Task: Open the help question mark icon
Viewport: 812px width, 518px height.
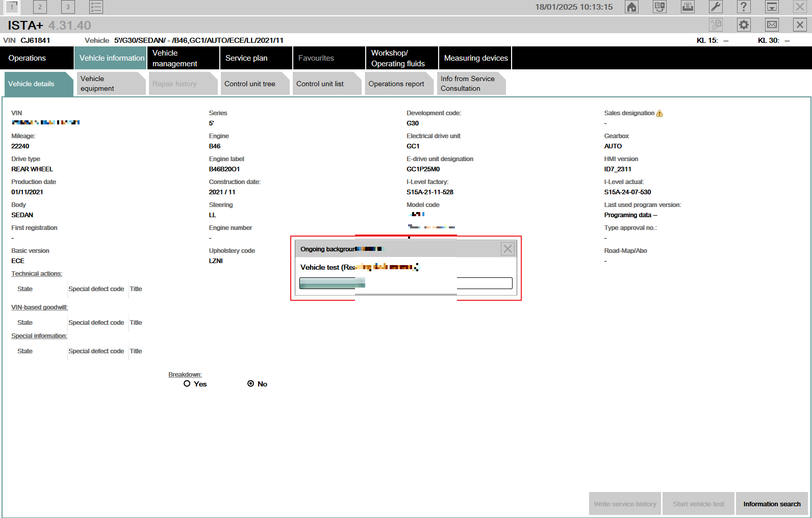Action: (x=744, y=7)
